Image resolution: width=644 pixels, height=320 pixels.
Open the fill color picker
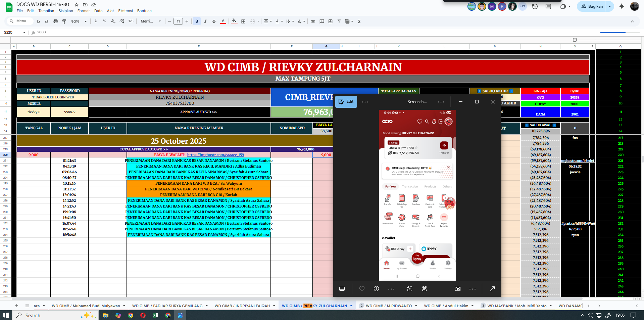(234, 21)
